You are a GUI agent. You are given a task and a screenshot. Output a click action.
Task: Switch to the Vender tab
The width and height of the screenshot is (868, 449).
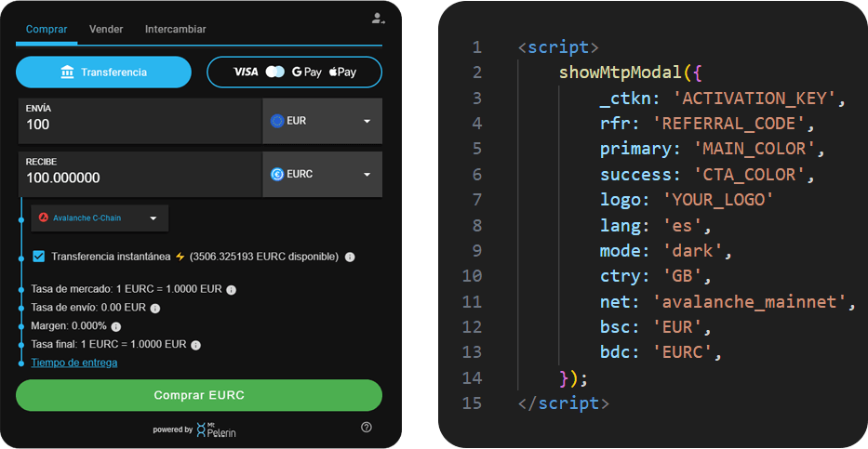[106, 29]
